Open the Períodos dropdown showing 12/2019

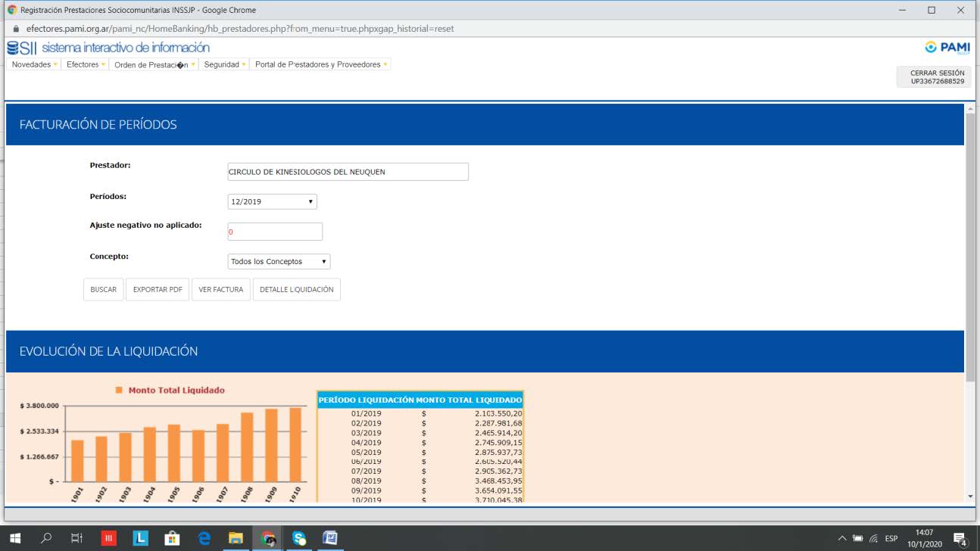click(273, 202)
